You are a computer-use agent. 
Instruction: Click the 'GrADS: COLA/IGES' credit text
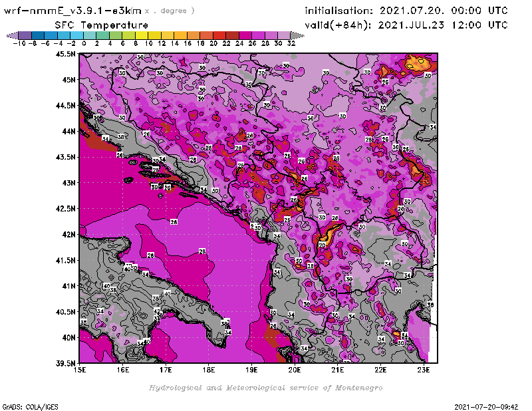(x=30, y=407)
